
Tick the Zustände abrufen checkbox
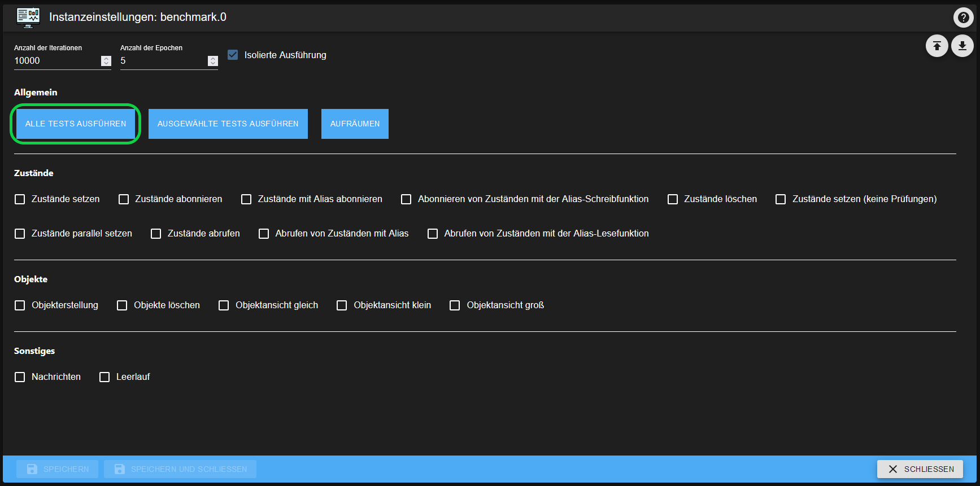coord(156,234)
